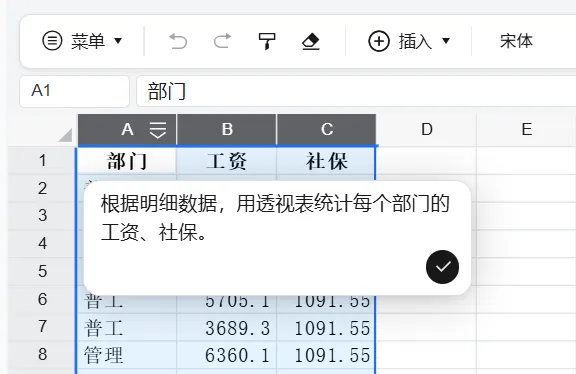Image resolution: width=576 pixels, height=374 pixels.
Task: Click the undo arrow icon
Action: (x=178, y=41)
